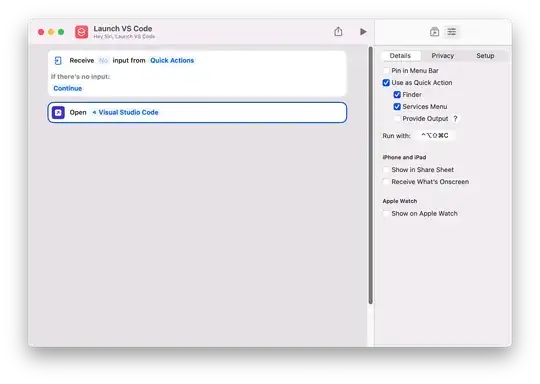Click the Open App action icon
This screenshot has width=540, height=384.
coord(58,112)
